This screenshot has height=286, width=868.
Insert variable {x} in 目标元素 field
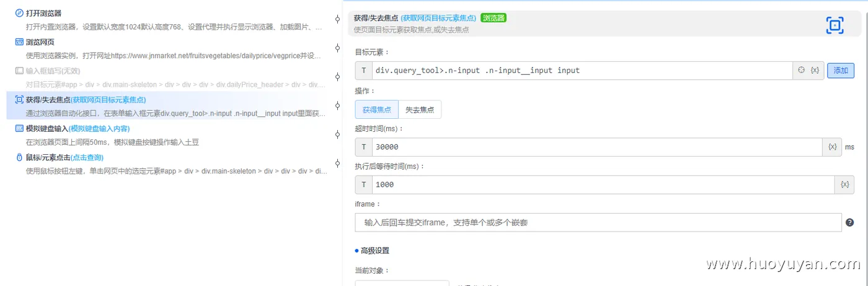point(815,70)
